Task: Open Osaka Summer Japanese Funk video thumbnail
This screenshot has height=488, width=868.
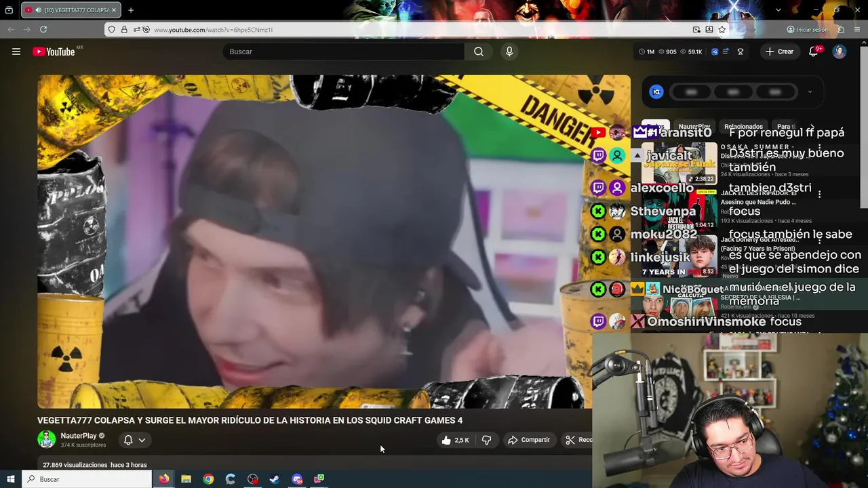Action: 679,163
